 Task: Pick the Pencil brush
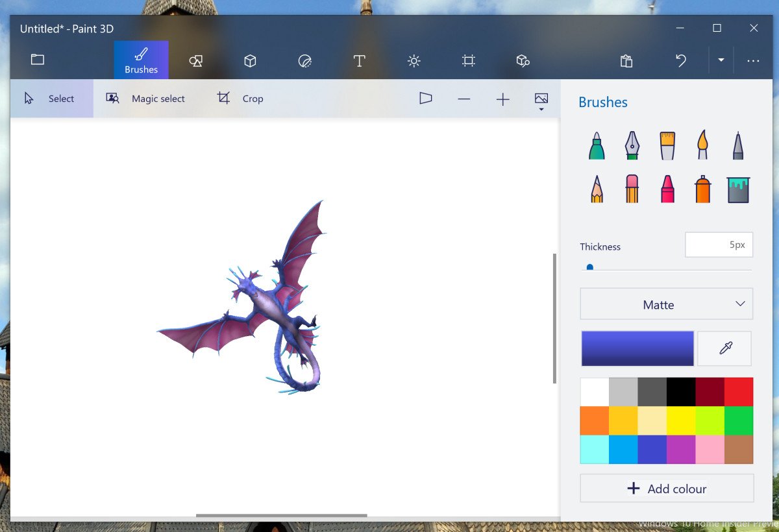597,189
